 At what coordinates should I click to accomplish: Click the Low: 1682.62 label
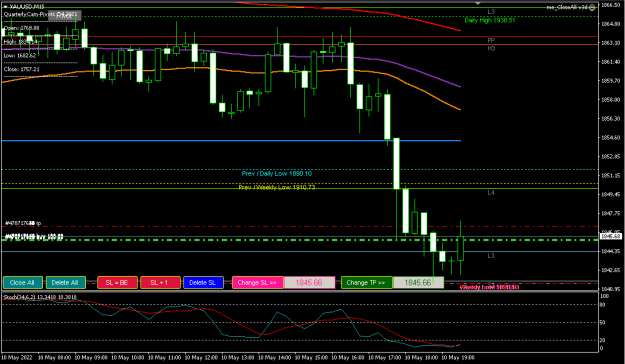tap(20, 55)
